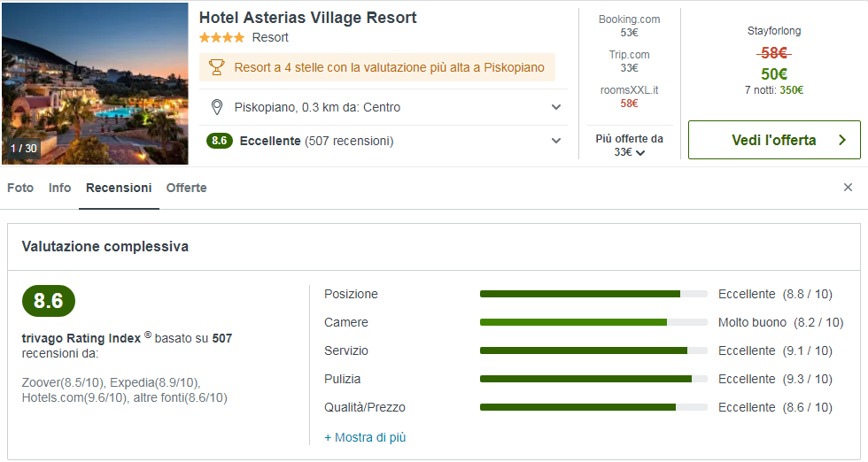The width and height of the screenshot is (868, 462).
Task: Expand the Eccellente reviews row chevron
Action: [556, 141]
